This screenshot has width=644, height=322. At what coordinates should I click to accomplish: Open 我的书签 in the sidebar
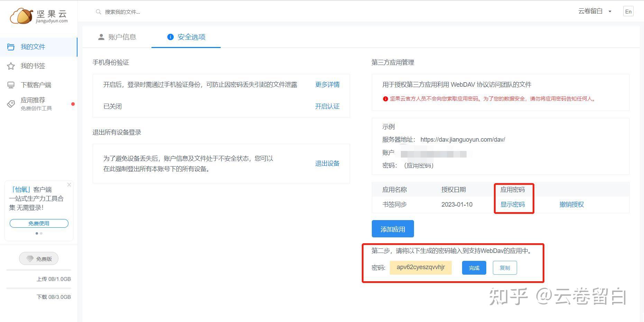pos(38,66)
